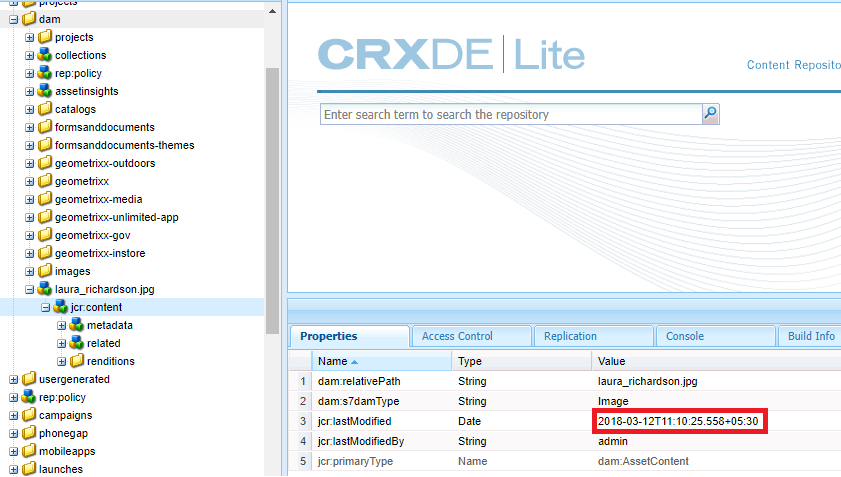Click the launches folder icon

(x=29, y=469)
